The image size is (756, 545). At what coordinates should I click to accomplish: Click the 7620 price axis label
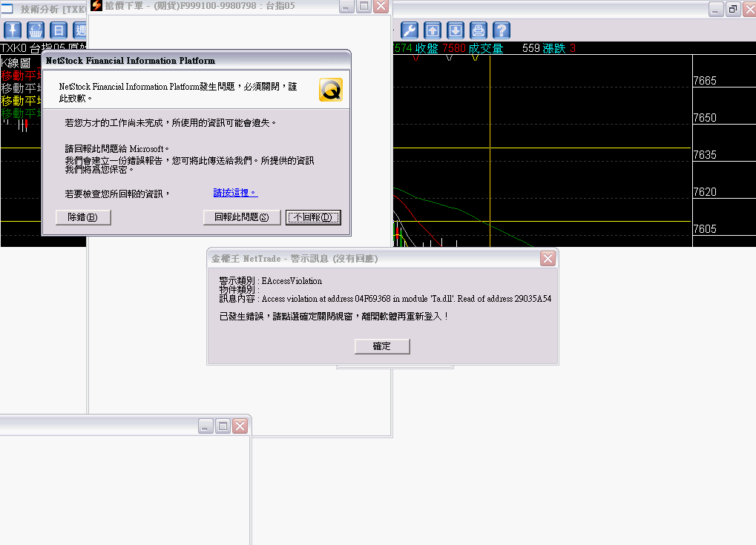pos(705,192)
